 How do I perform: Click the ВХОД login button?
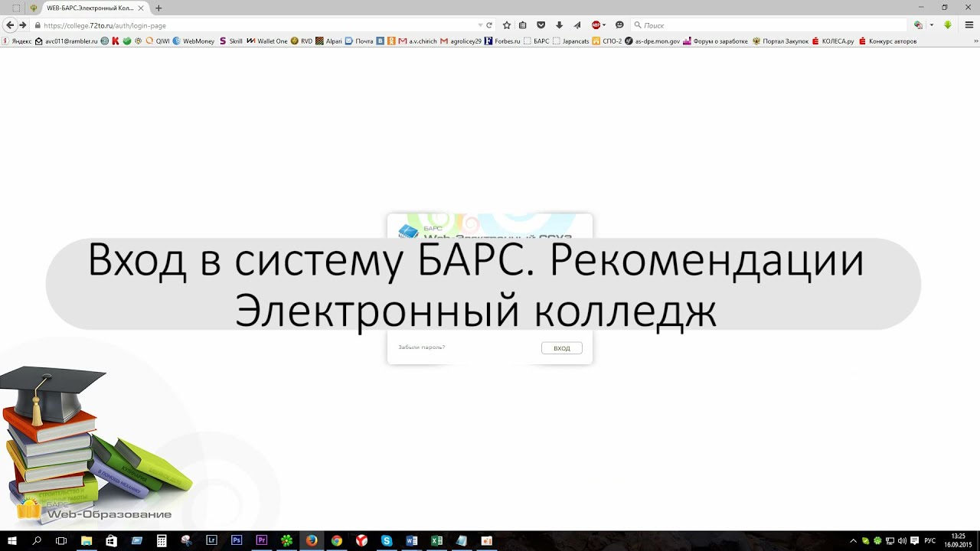pos(562,348)
